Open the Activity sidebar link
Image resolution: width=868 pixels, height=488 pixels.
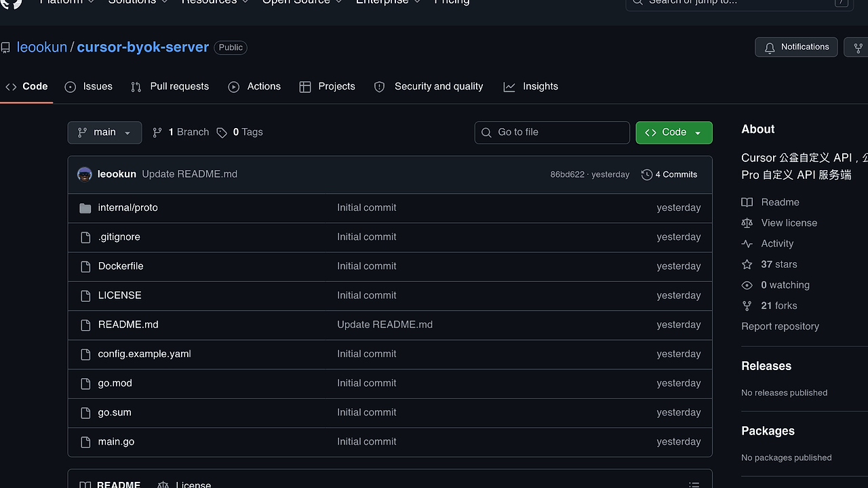[x=768, y=243]
